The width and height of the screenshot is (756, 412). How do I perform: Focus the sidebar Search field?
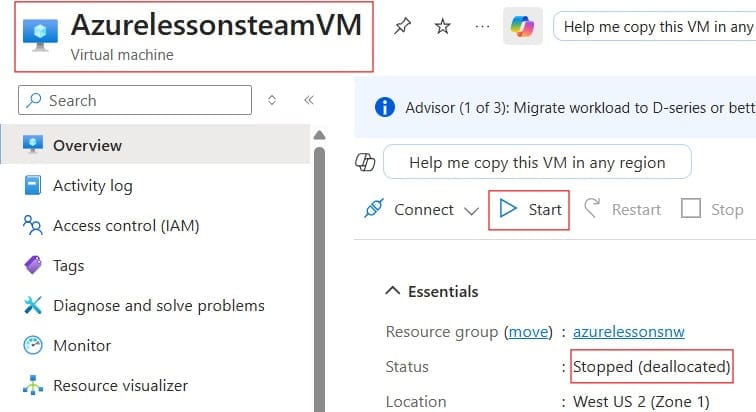135,100
